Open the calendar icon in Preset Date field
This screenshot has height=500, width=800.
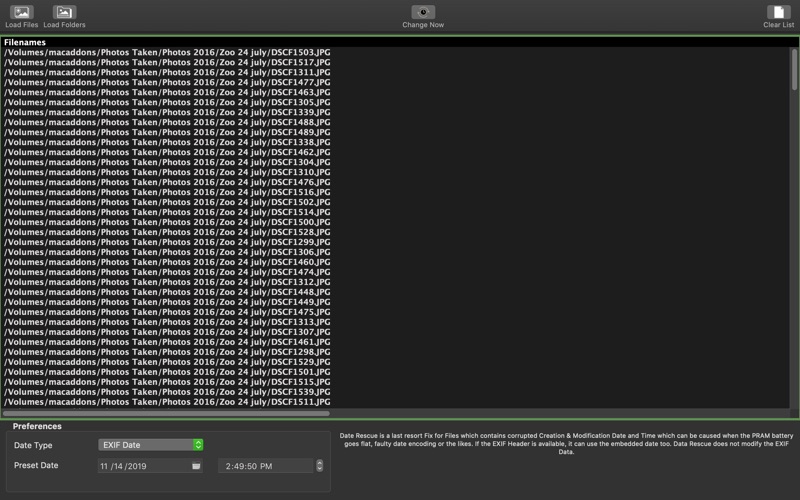pyautogui.click(x=196, y=466)
